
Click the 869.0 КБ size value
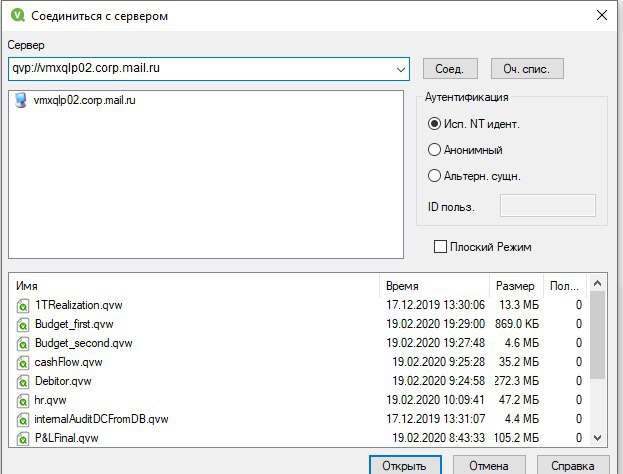point(517,324)
